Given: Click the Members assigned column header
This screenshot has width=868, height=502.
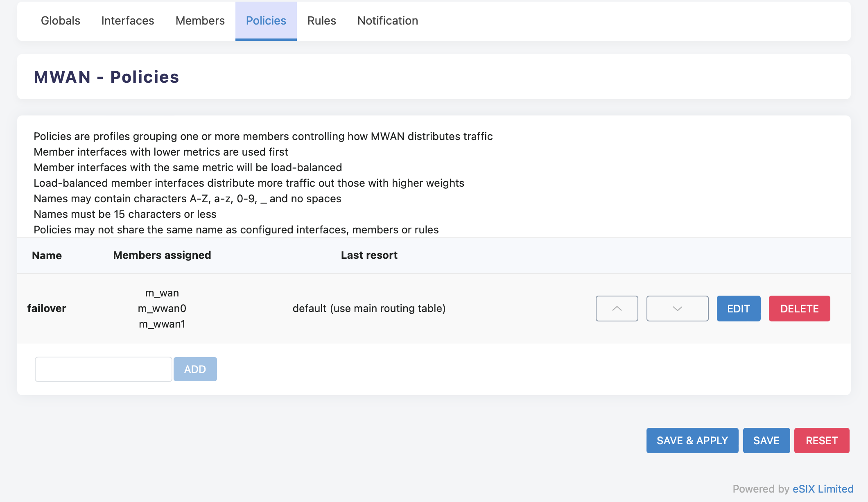Looking at the screenshot, I should pos(162,255).
